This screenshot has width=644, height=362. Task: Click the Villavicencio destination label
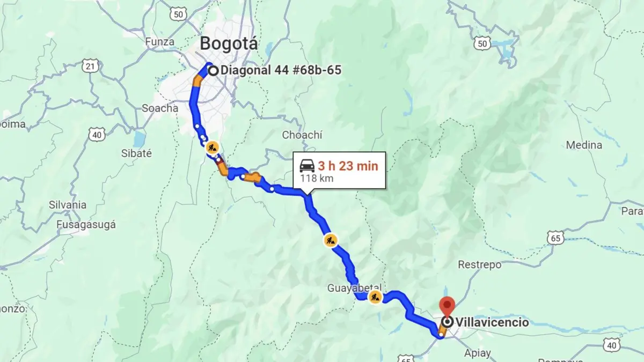pos(492,322)
